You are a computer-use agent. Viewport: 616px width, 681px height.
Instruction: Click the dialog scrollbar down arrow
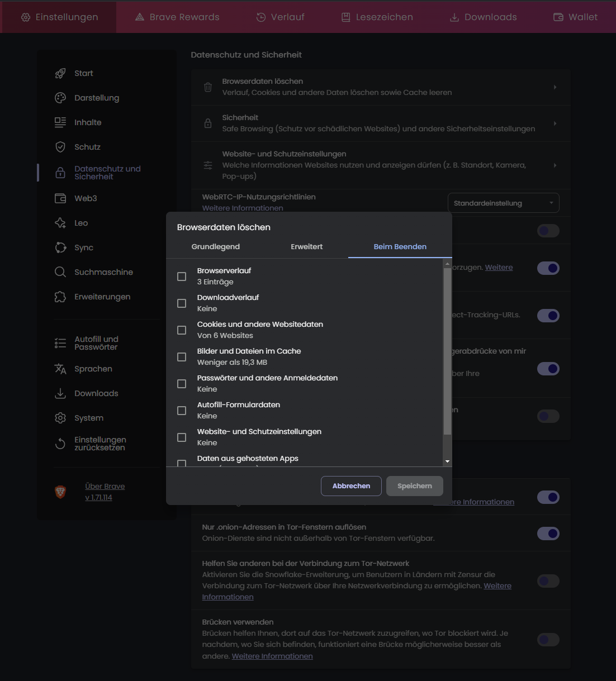[x=447, y=461]
